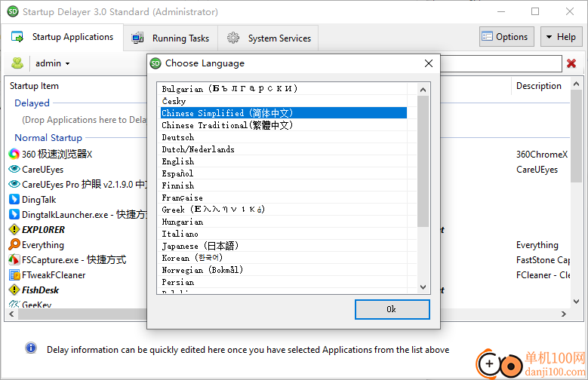The image size is (588, 380).
Task: Click the Normal Startup group header
Action: click(48, 137)
